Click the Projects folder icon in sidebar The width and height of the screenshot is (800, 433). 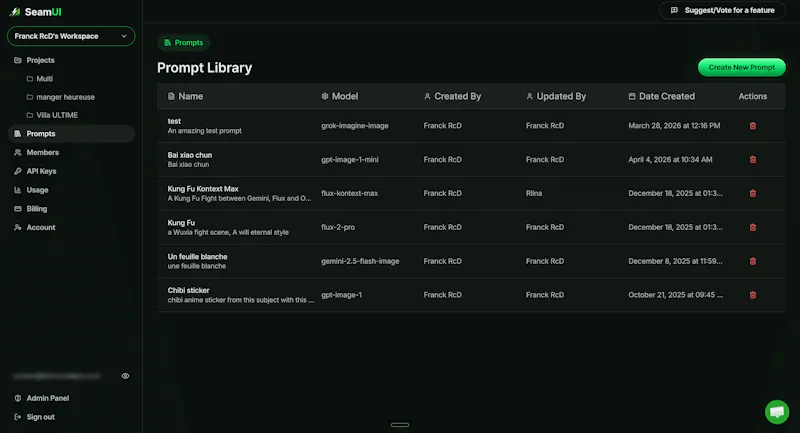coord(18,60)
